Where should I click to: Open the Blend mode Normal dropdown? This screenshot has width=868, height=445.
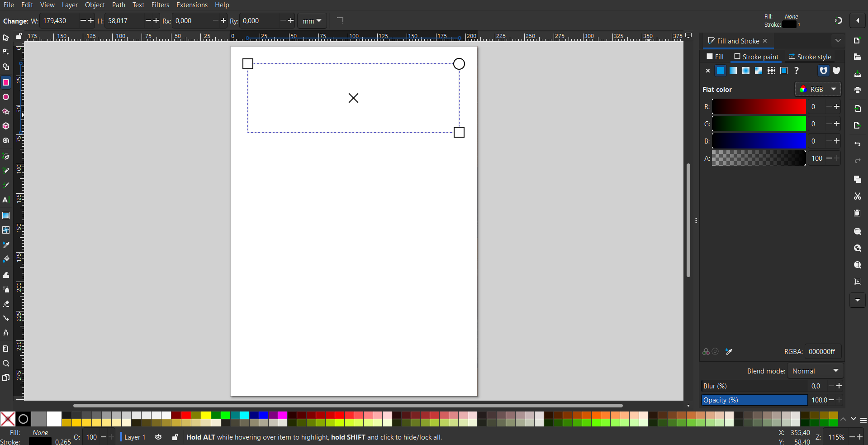click(815, 371)
